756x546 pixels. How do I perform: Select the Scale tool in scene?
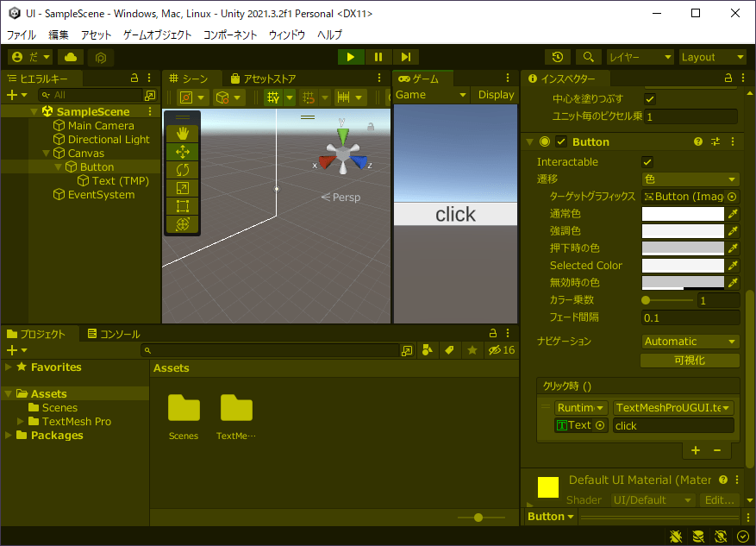tap(182, 188)
